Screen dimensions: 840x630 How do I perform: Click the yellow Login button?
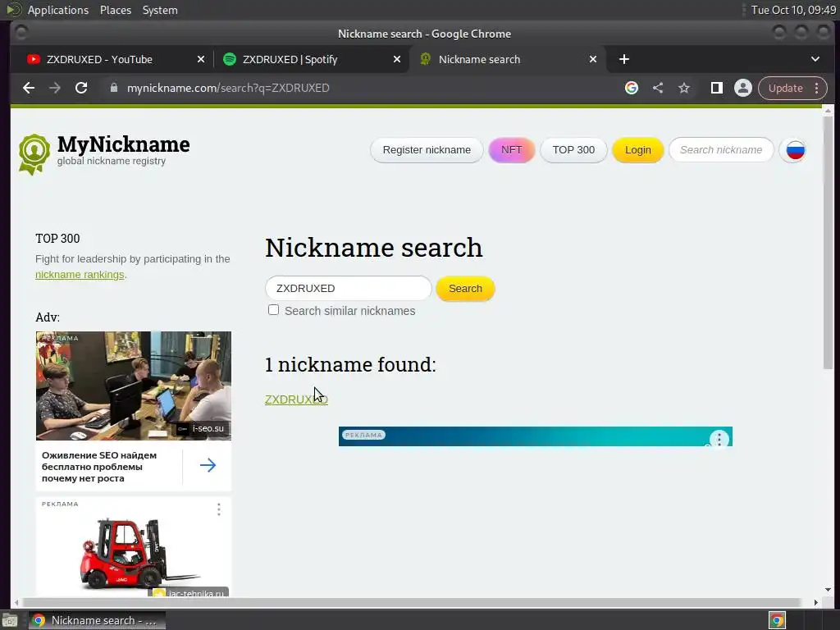click(x=638, y=150)
